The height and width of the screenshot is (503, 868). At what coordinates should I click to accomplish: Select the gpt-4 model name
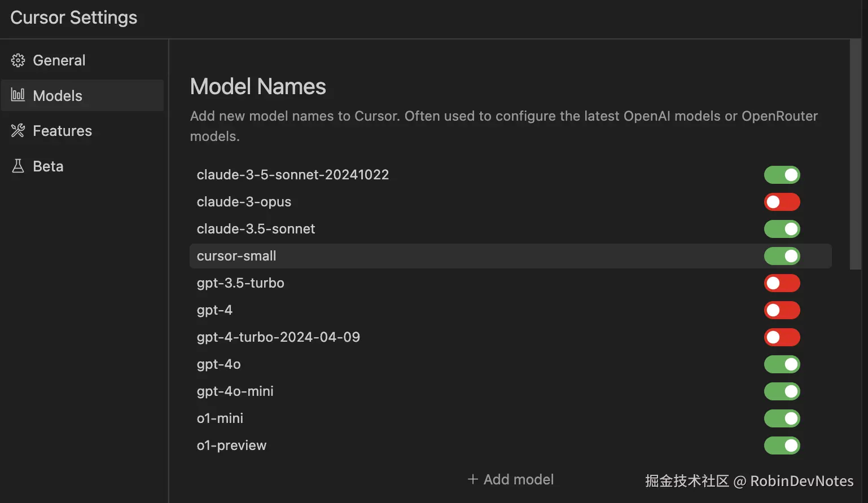pos(214,310)
